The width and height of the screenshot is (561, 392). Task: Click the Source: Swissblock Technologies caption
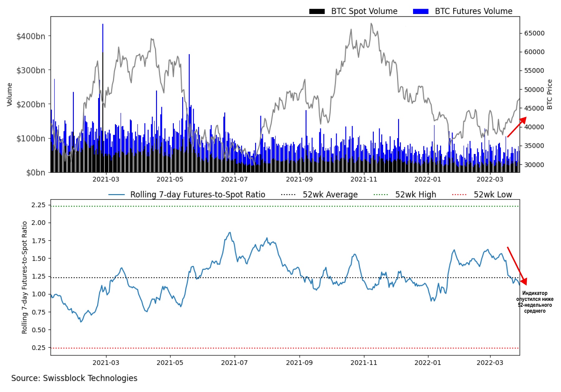[74, 378]
